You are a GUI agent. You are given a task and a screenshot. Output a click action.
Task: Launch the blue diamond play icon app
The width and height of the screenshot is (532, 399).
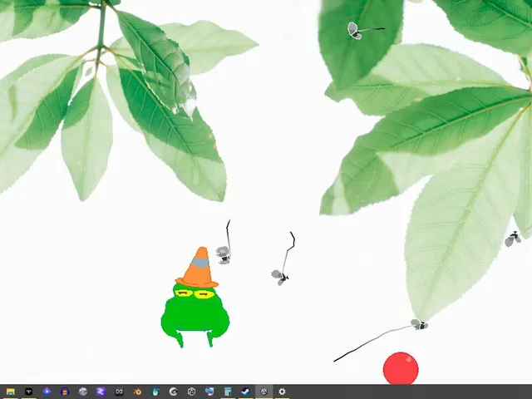(x=47, y=392)
